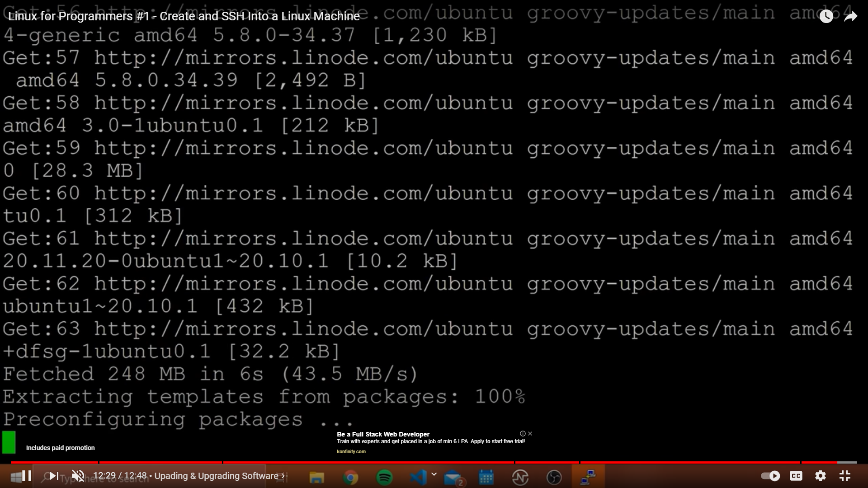
Task: Open Visual Studio Code in taskbar
Action: 418,477
